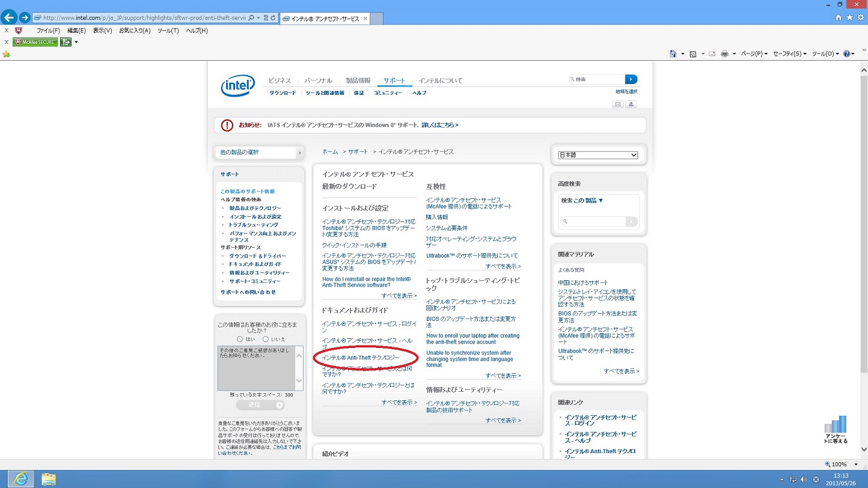Click the Read mail icon in command bar
The width and height of the screenshot is (868, 488).
click(712, 54)
